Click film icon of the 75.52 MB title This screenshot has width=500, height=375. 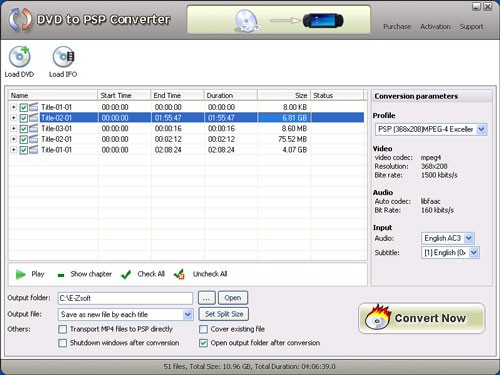tap(33, 139)
